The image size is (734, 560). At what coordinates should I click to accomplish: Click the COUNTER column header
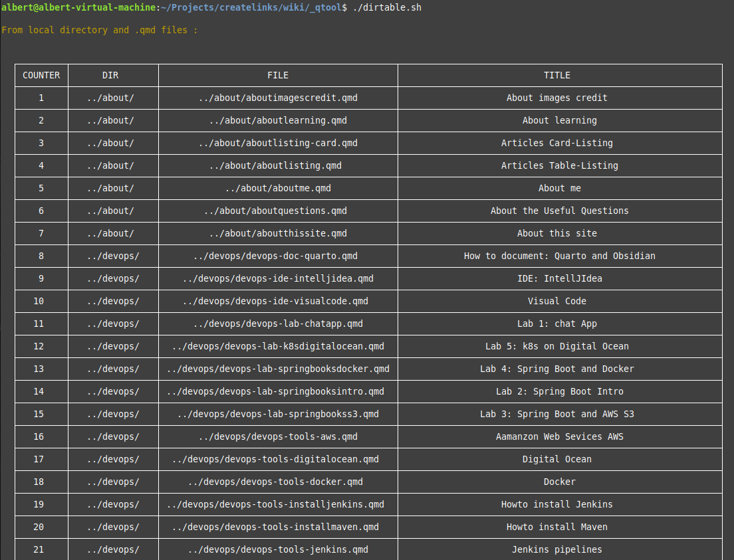point(41,75)
